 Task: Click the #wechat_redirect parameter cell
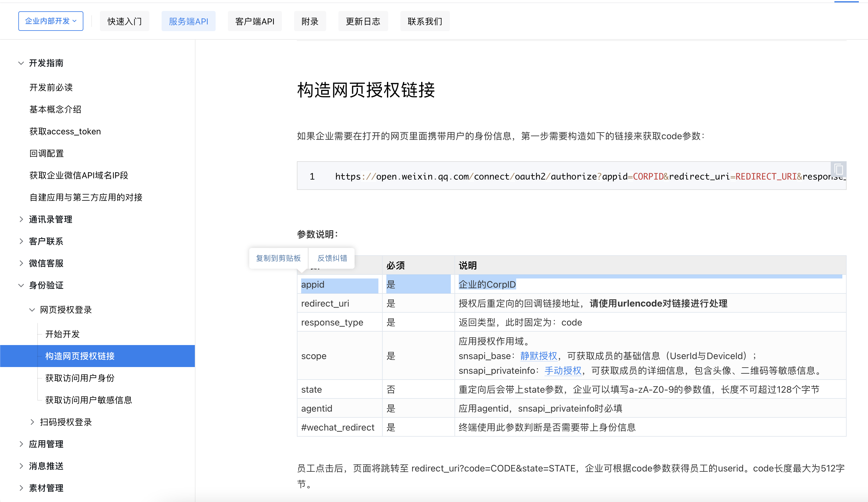(x=340, y=427)
